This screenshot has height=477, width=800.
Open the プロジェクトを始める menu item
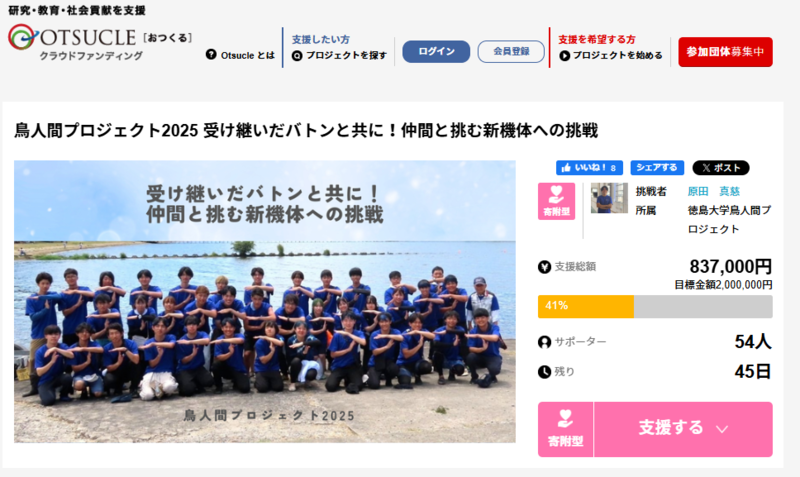(611, 56)
